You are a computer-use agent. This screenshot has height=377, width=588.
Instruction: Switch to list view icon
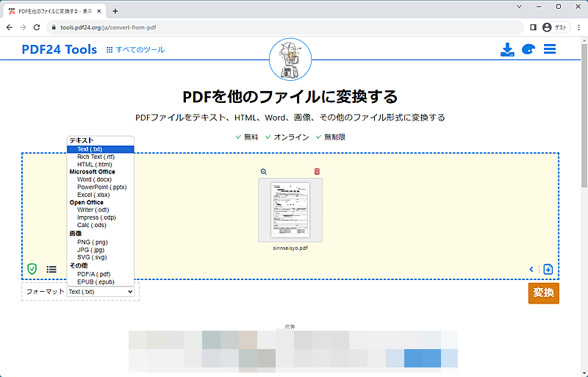pyautogui.click(x=51, y=270)
